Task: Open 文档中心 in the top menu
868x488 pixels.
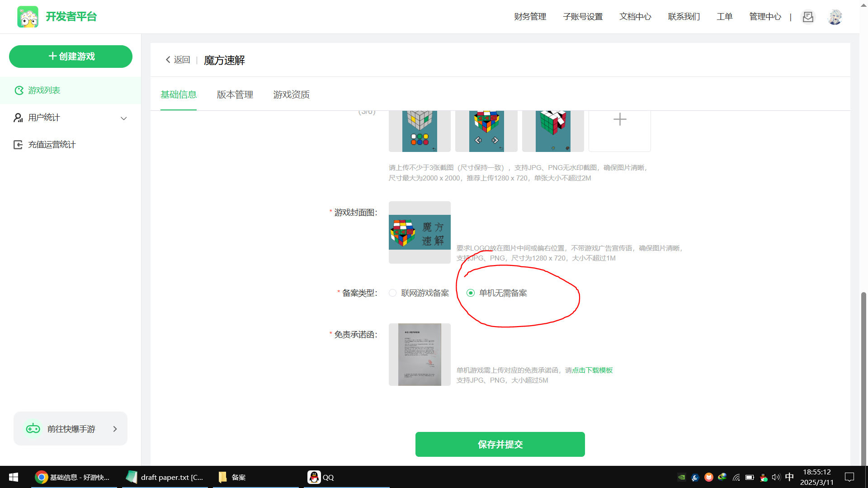Action: click(635, 17)
